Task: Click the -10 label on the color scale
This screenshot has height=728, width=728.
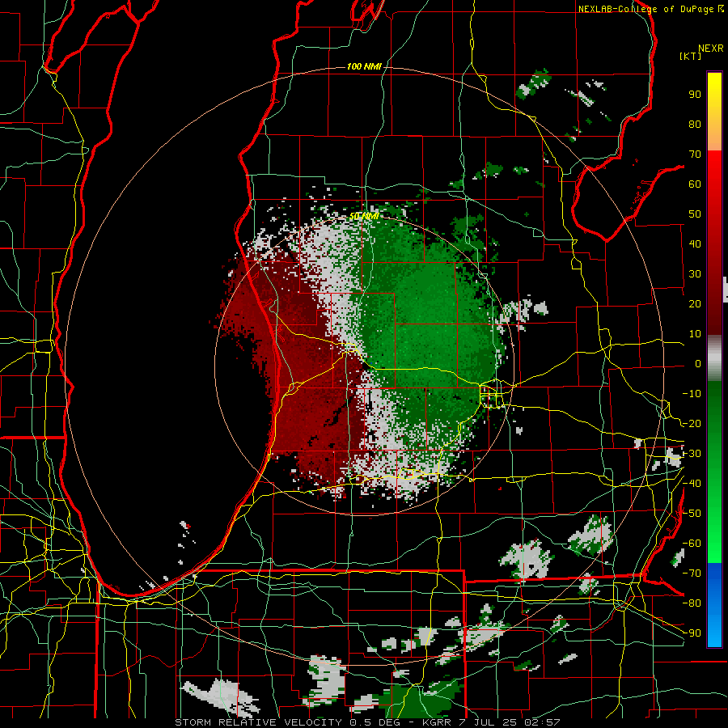Action: pos(692,394)
